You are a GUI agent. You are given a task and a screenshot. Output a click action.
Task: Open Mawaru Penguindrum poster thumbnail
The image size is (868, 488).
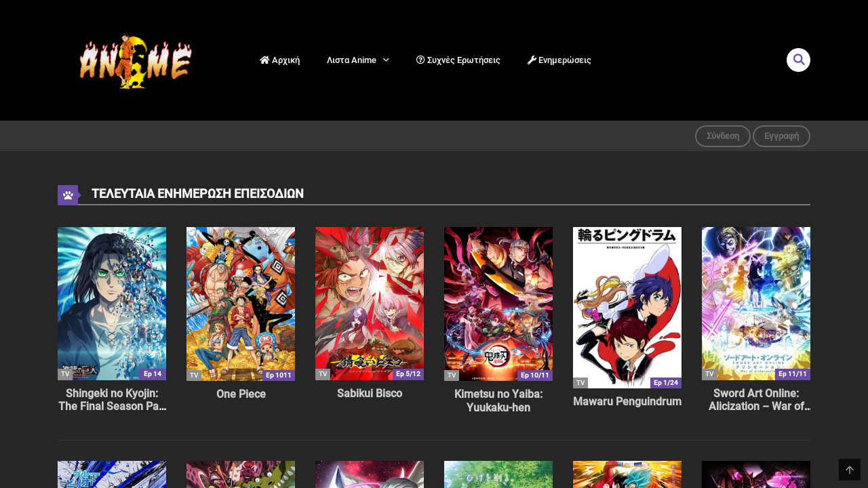[x=627, y=308]
